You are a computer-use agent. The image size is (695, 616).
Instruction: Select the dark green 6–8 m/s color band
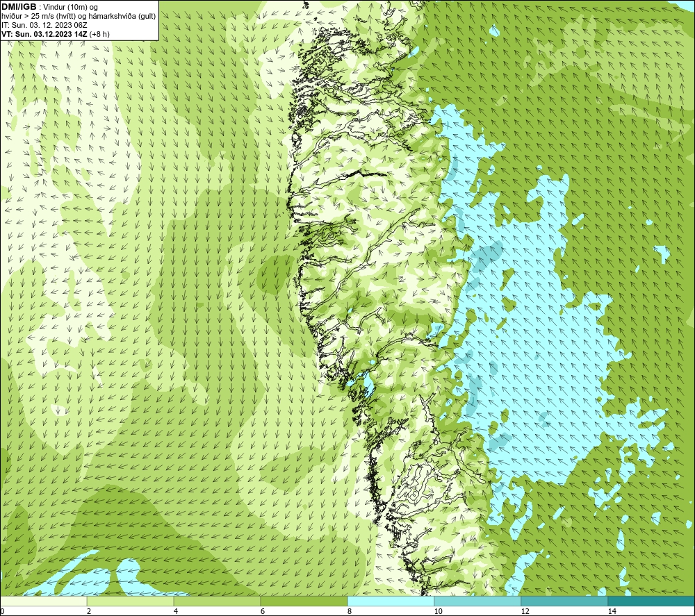coord(304,601)
